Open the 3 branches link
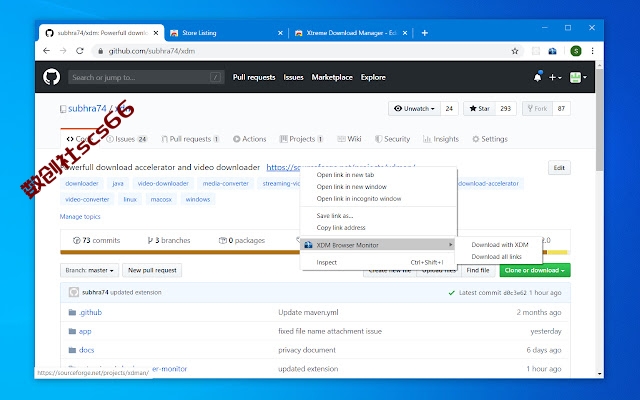Viewport: 640px width, 400px height. 169,240
